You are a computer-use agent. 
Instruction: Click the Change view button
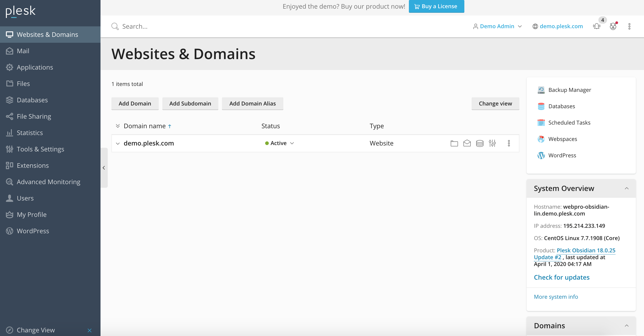coord(495,103)
